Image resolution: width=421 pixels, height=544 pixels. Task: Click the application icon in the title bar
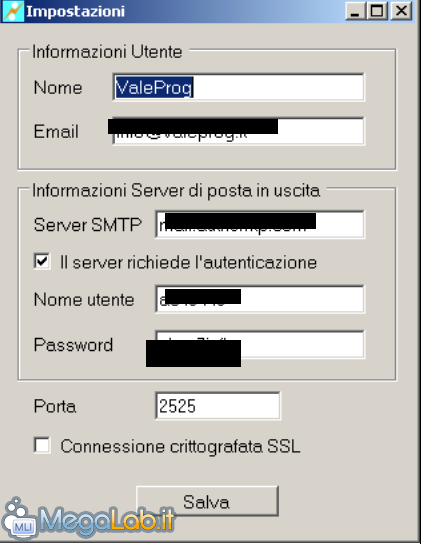click(x=13, y=11)
